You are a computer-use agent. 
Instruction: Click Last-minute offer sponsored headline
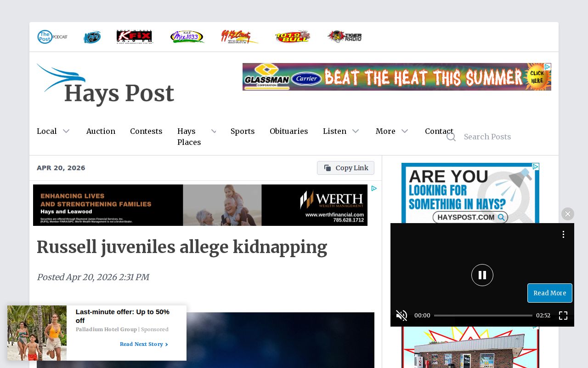coord(123,316)
